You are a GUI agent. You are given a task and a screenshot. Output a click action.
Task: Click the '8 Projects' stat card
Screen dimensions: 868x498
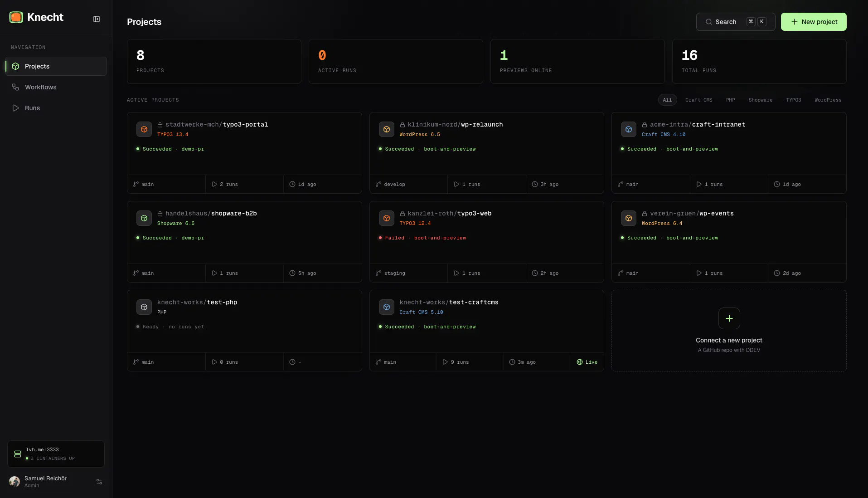tap(214, 61)
